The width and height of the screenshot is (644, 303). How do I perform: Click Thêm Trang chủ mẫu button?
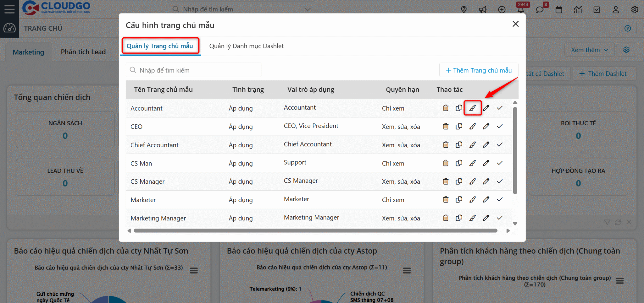(479, 70)
